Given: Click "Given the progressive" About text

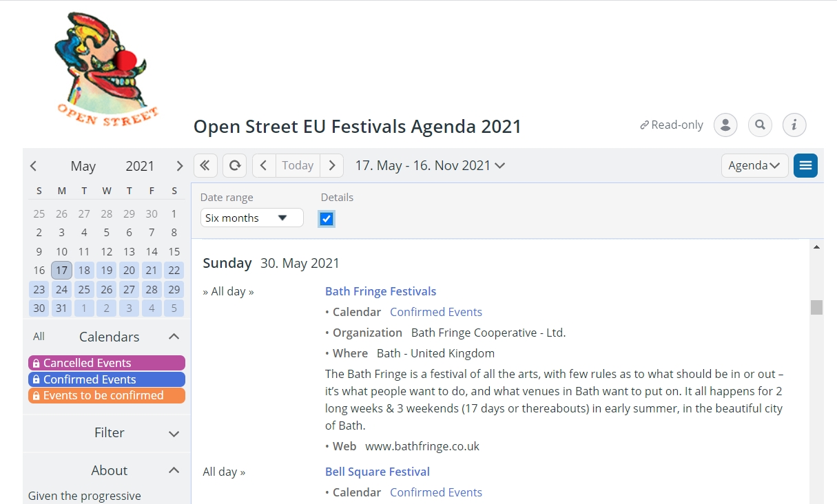Looking at the screenshot, I should click(x=85, y=496).
